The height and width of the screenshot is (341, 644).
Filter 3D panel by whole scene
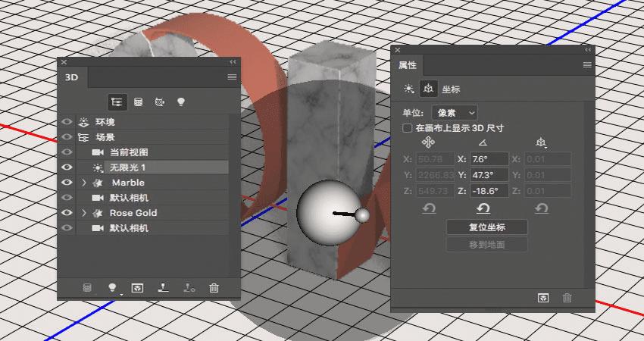coord(117,102)
